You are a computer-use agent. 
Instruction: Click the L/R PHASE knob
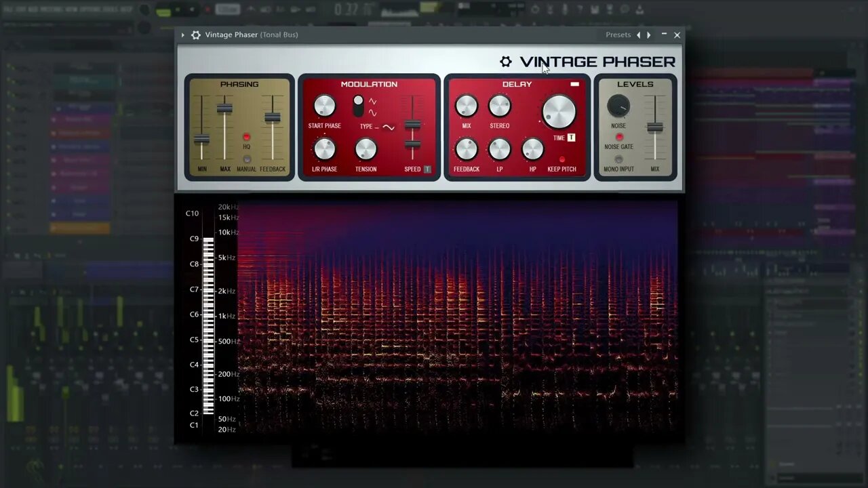pos(324,149)
